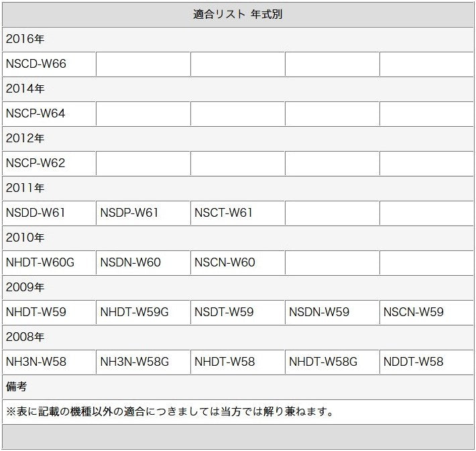Click the NDDT-W58 model cell

point(426,362)
